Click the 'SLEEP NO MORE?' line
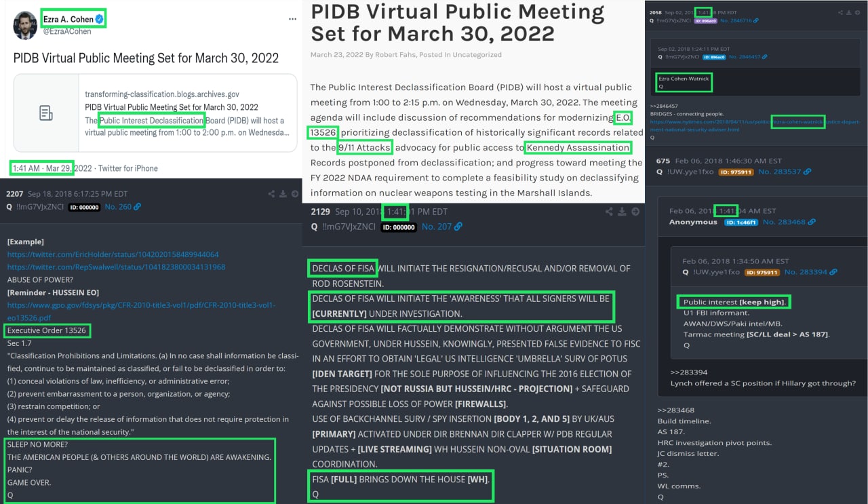This screenshot has height=504, width=868. (x=37, y=444)
